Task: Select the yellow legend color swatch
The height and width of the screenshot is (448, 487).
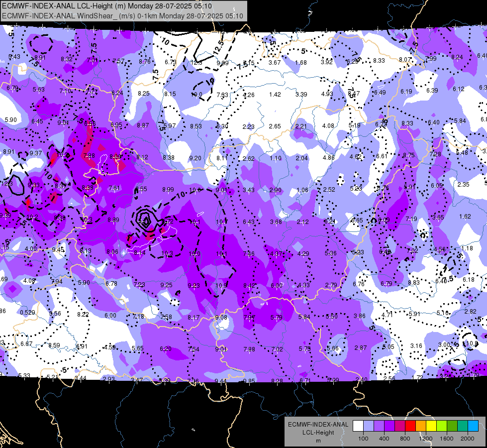Action: 431,426
